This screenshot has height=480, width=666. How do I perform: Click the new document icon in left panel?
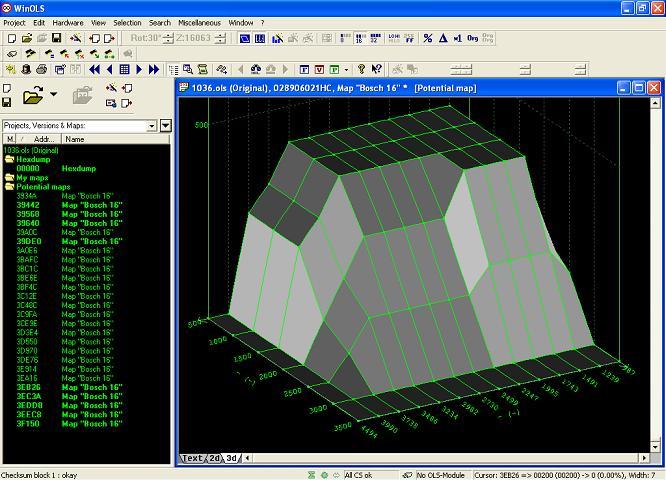[7, 88]
